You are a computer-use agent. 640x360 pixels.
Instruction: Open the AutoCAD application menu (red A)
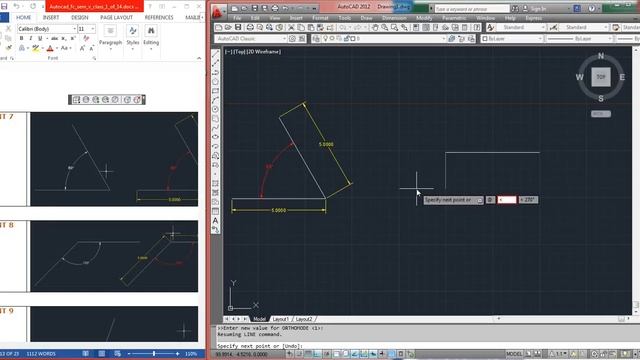click(218, 12)
